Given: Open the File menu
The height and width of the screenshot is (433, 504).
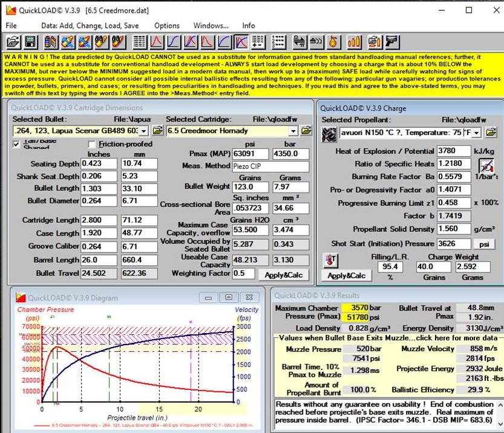Looking at the screenshot, I should pyautogui.click(x=11, y=25).
